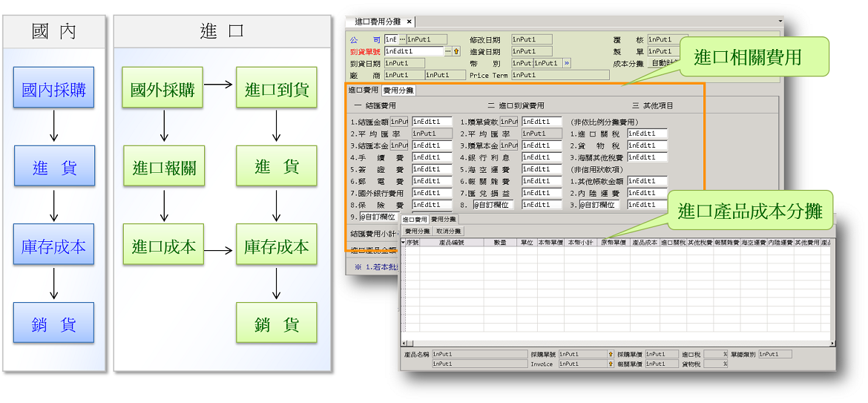This screenshot has height=403, width=868.
Task: Click the grid's horizontal scrollbar left arrow
Action: (x=404, y=344)
